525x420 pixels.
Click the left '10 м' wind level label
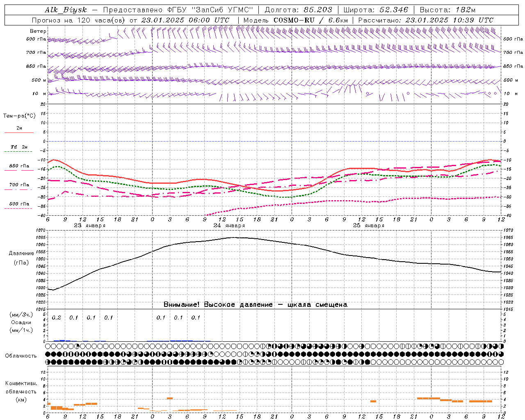click(x=39, y=94)
